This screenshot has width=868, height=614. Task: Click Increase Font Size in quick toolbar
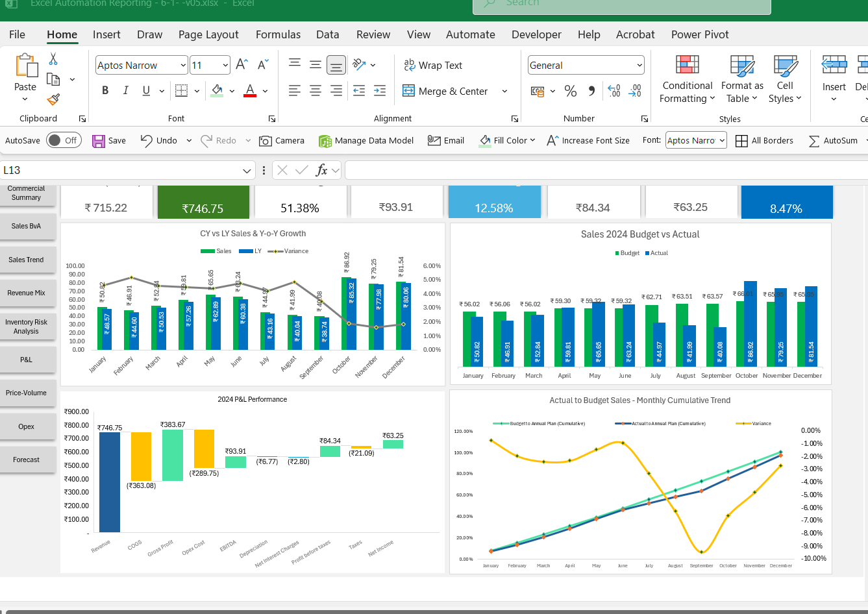[588, 140]
